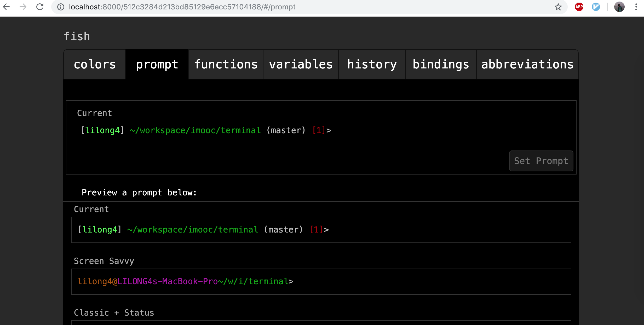Open the functions tab
The image size is (644, 325).
(x=226, y=65)
